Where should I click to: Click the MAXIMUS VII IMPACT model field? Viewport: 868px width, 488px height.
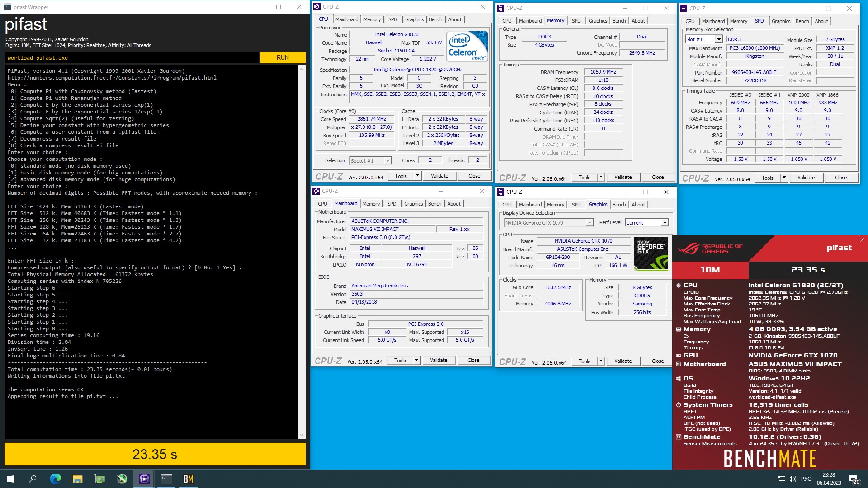pyautogui.click(x=392, y=230)
